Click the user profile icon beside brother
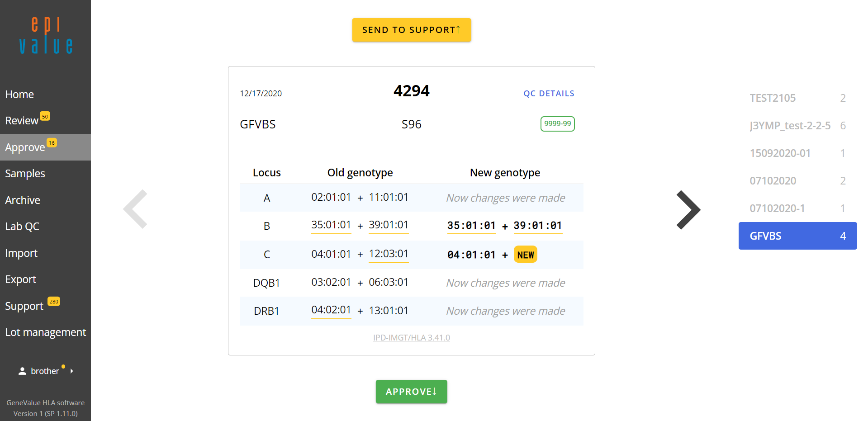 pos(22,371)
